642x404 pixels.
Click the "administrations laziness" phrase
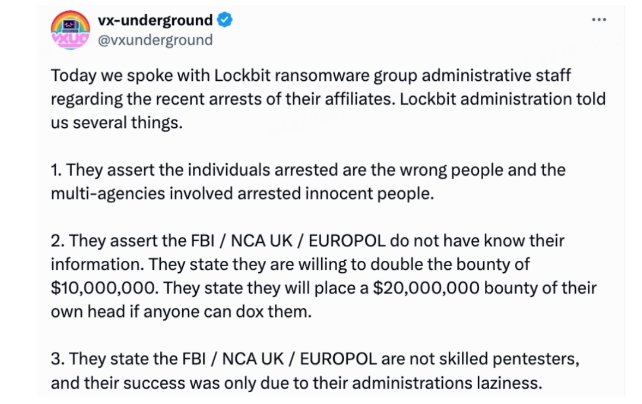click(x=447, y=383)
